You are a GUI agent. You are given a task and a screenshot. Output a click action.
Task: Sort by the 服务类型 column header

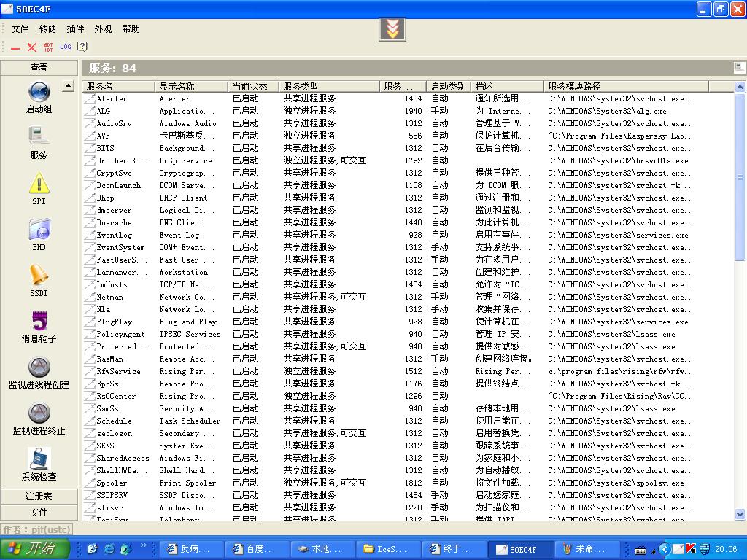click(x=329, y=86)
